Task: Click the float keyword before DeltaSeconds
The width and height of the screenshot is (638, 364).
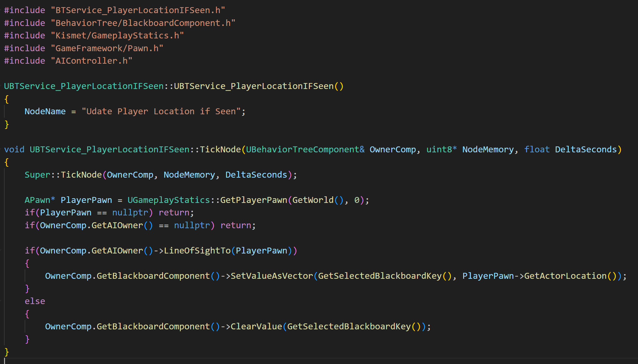Action: pos(537,150)
